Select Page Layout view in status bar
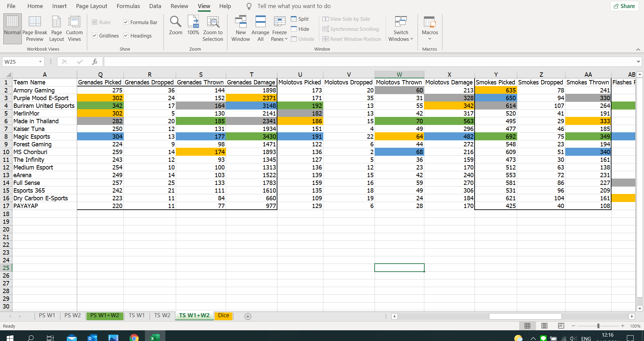The width and height of the screenshot is (644, 341). (544, 326)
